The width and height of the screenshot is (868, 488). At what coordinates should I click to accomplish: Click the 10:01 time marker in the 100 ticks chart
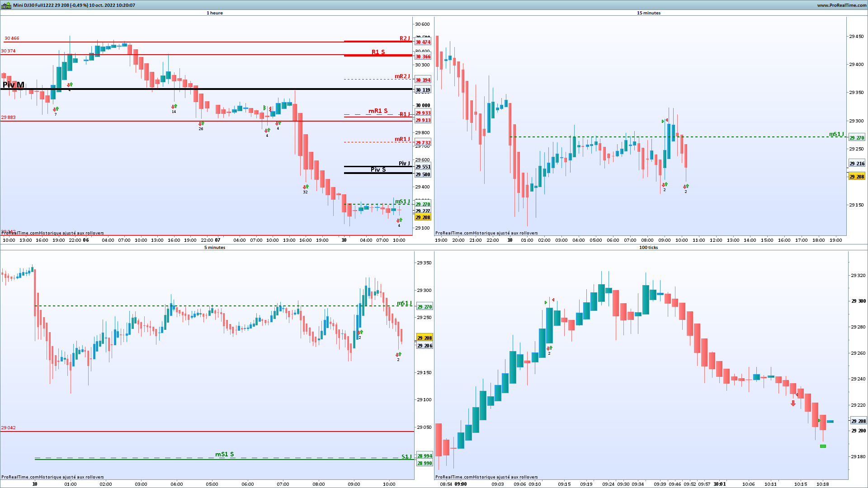[x=720, y=484]
